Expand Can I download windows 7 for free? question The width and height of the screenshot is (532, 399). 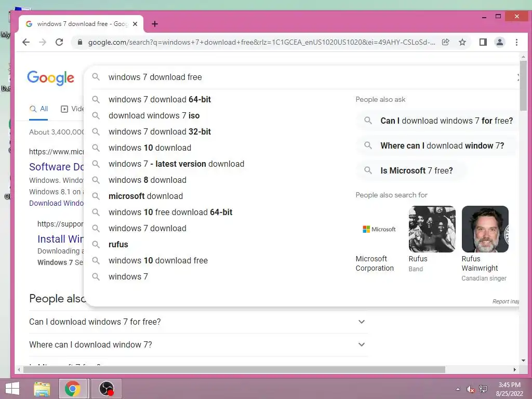198,322
